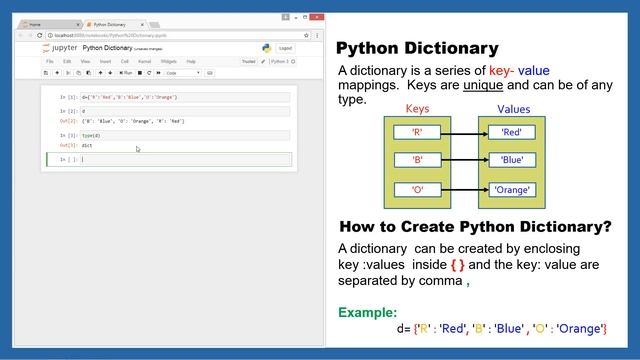Click the 'R' key box in diagram
The width and height of the screenshot is (640, 360).
pyautogui.click(x=417, y=132)
